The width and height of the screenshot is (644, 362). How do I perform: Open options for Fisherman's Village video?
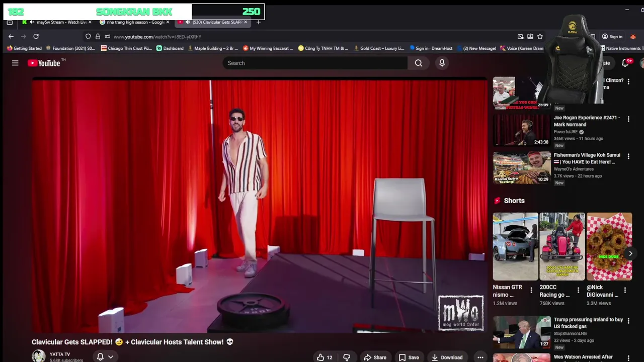pos(628,156)
